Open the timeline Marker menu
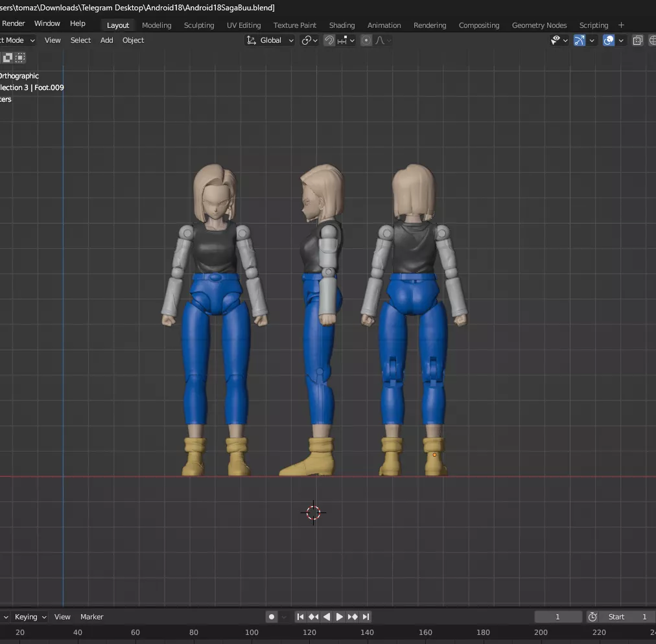The image size is (656, 644). pos(91,617)
